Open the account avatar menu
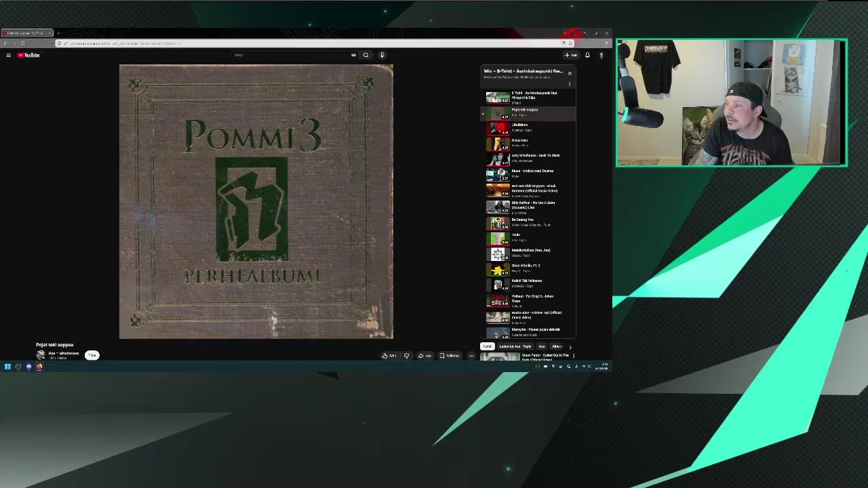Image resolution: width=868 pixels, height=488 pixels. [601, 55]
